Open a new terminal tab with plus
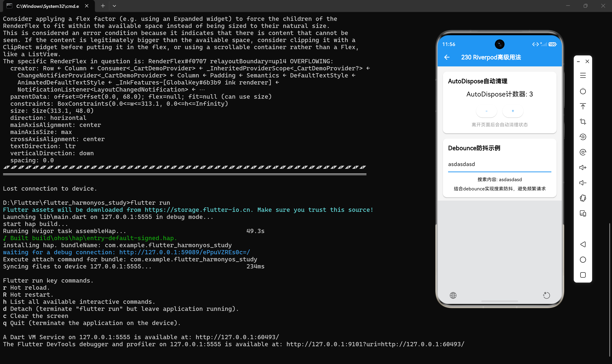The image size is (612, 364). [x=103, y=6]
